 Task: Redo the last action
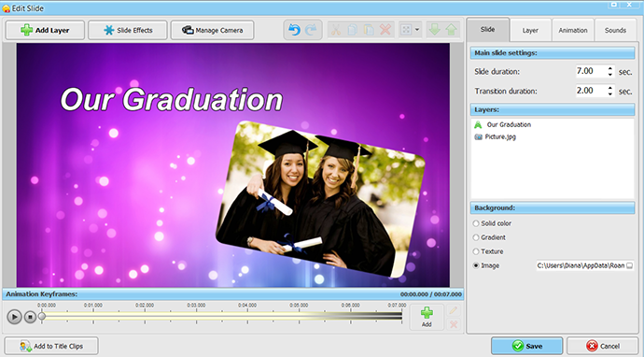click(311, 30)
